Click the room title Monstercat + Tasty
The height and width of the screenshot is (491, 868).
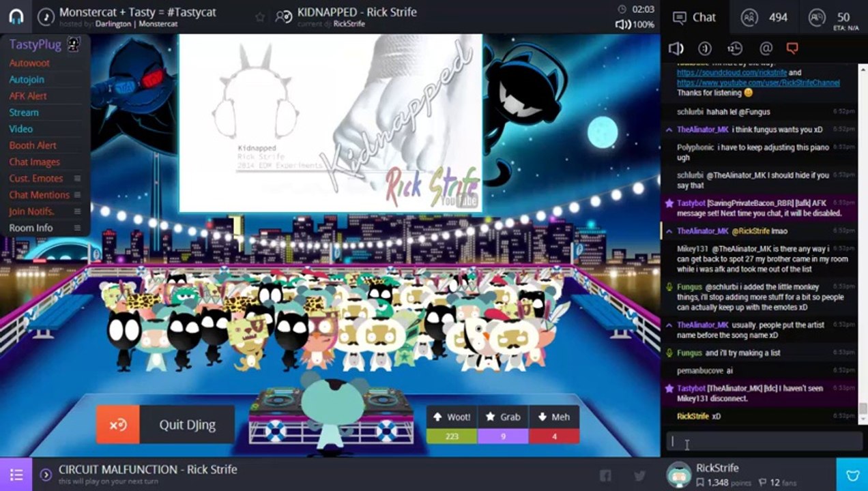[x=138, y=12]
